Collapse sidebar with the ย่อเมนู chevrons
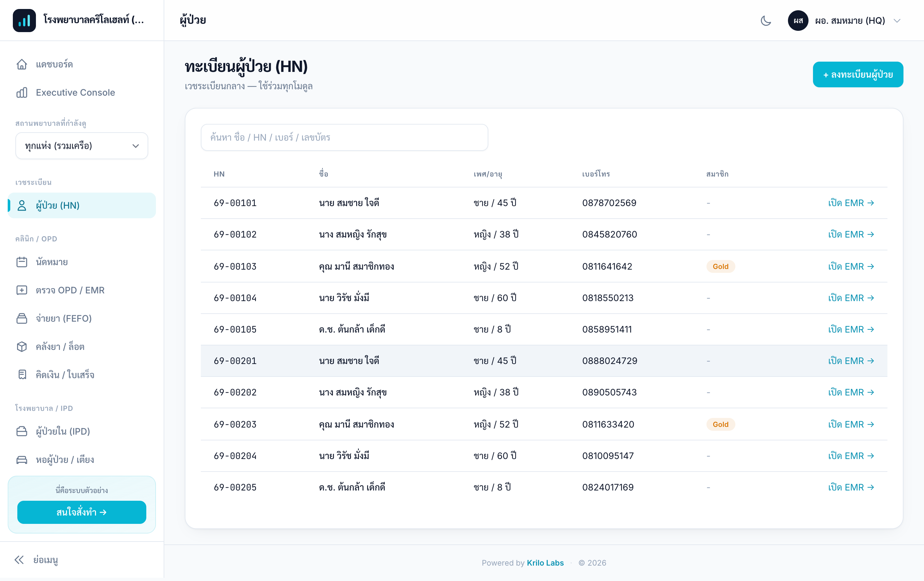This screenshot has height=581, width=924. (x=19, y=560)
